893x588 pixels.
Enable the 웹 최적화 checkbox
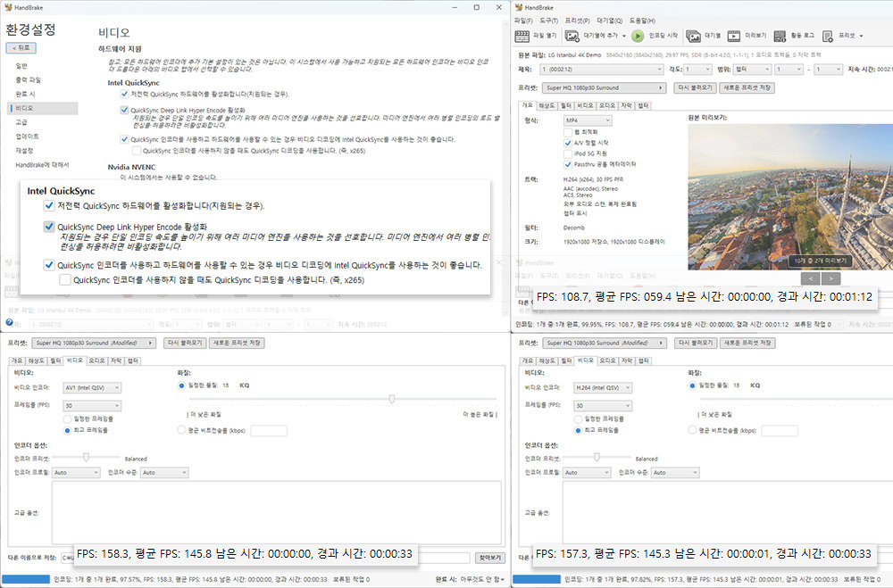click(568, 132)
